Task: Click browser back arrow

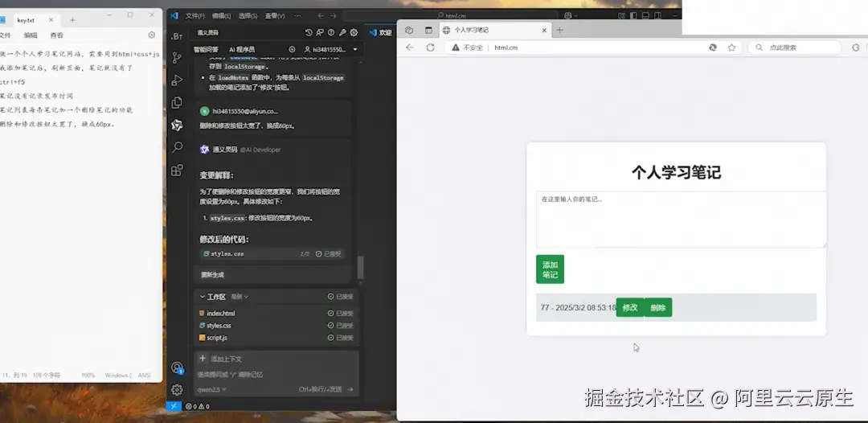Action: pyautogui.click(x=410, y=47)
